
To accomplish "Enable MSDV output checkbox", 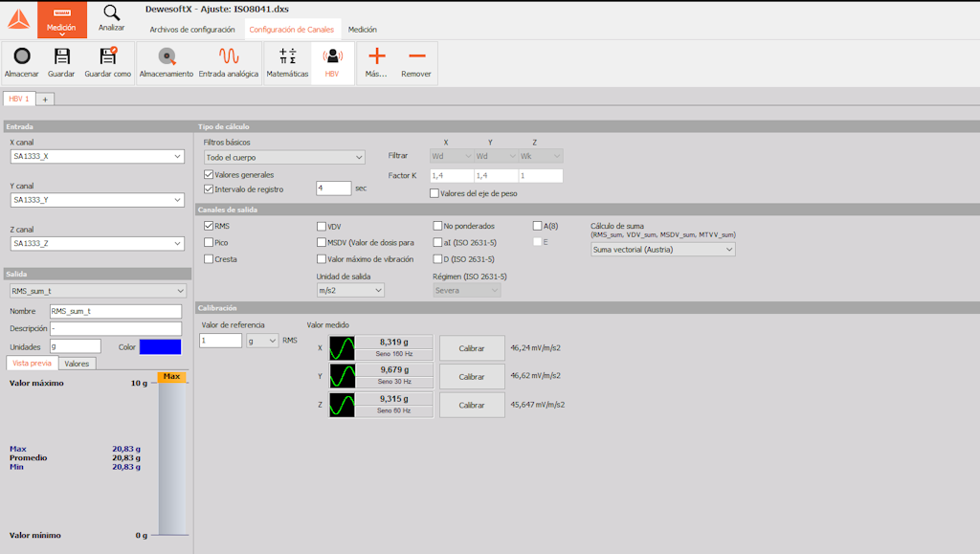I will pos(322,242).
